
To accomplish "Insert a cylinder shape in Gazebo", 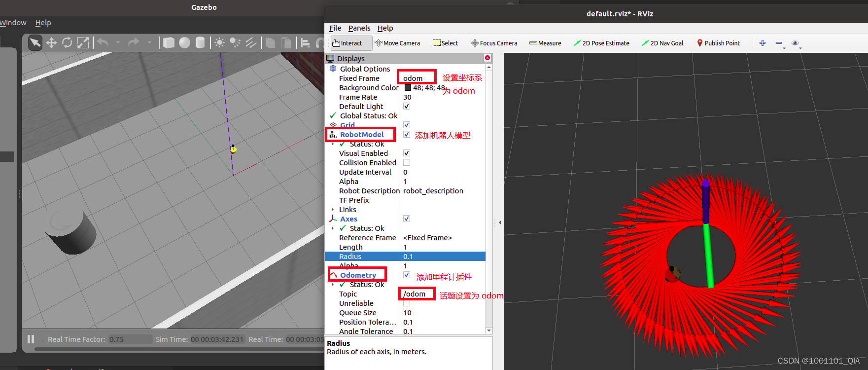I will (x=200, y=43).
